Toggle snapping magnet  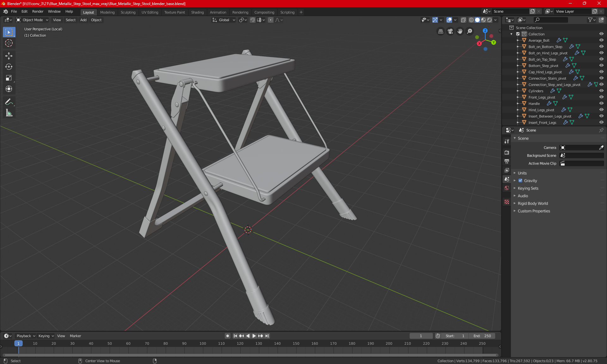(252, 20)
